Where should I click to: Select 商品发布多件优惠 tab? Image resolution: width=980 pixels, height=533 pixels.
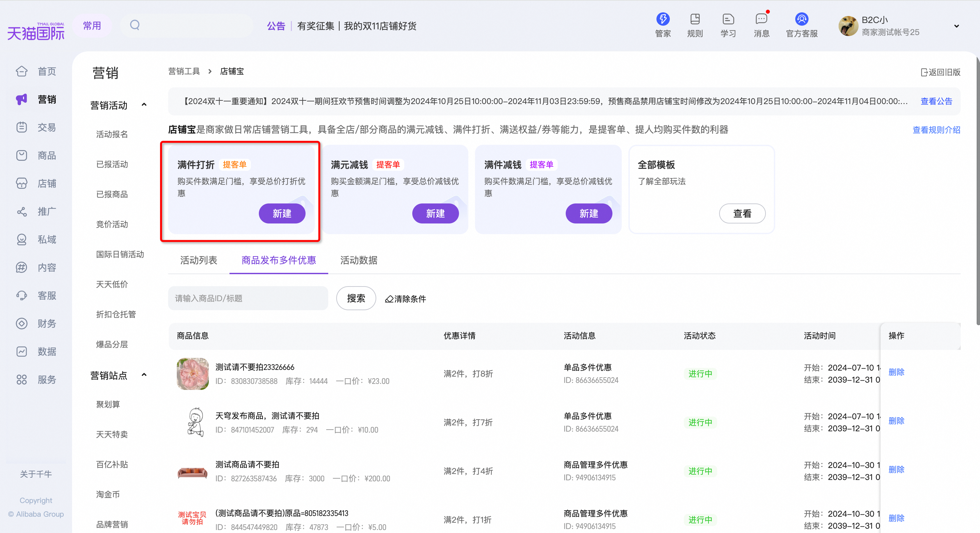click(x=279, y=260)
